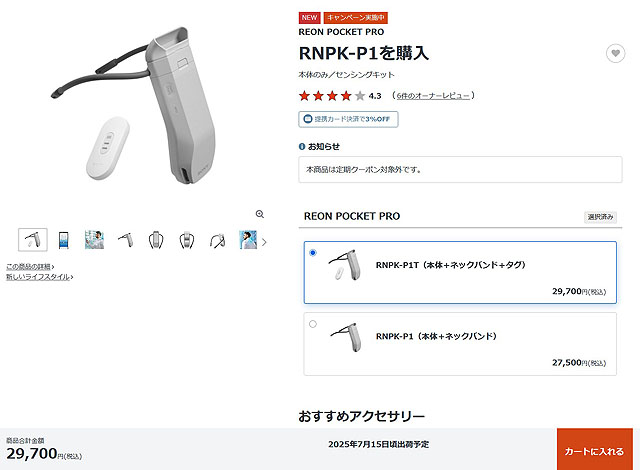Select RNPK-P1 body plus neckband radio option
640x470 pixels.
click(x=313, y=324)
